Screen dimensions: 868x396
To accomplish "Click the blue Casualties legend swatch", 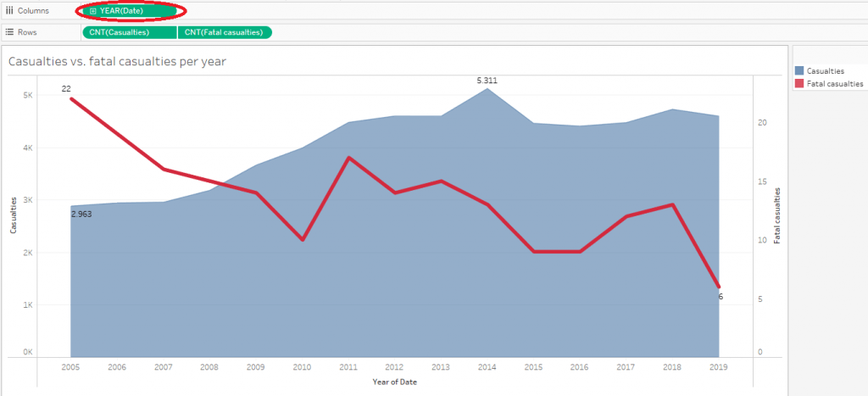I will coord(799,71).
